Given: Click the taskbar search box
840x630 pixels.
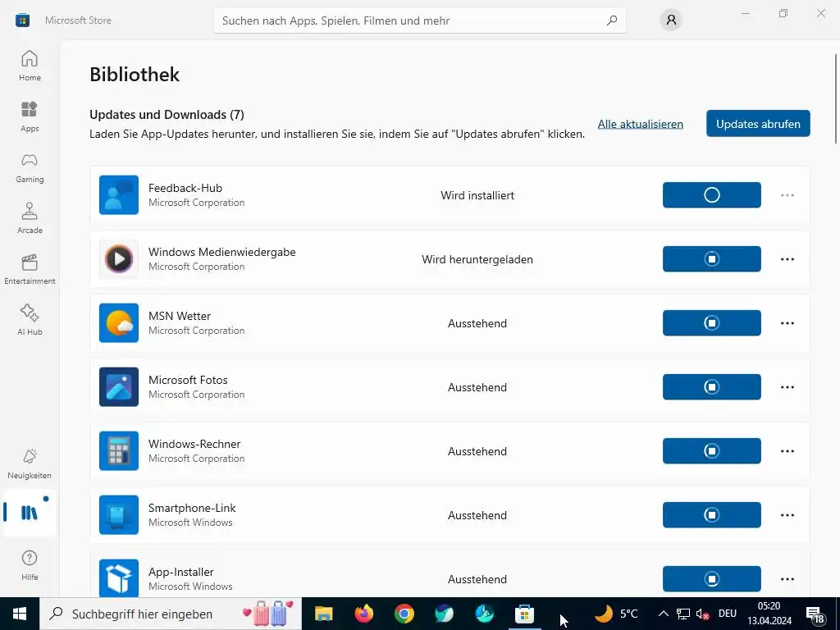Looking at the screenshot, I should click(171, 614).
